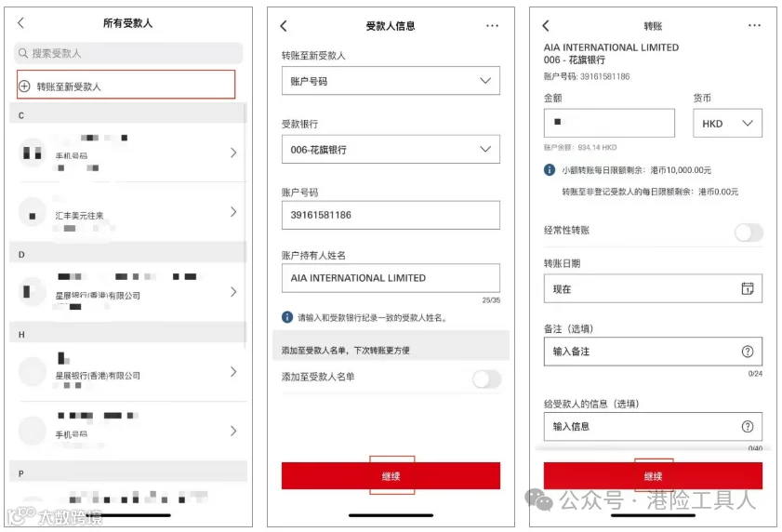Tap 账户余额: 934.14 HKD text
This screenshot has height=532, width=782.
point(580,147)
